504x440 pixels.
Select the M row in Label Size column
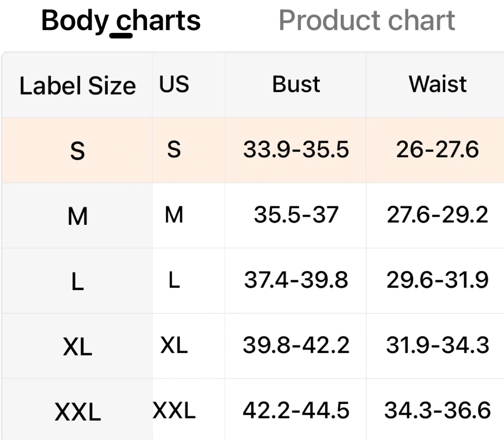(x=77, y=216)
